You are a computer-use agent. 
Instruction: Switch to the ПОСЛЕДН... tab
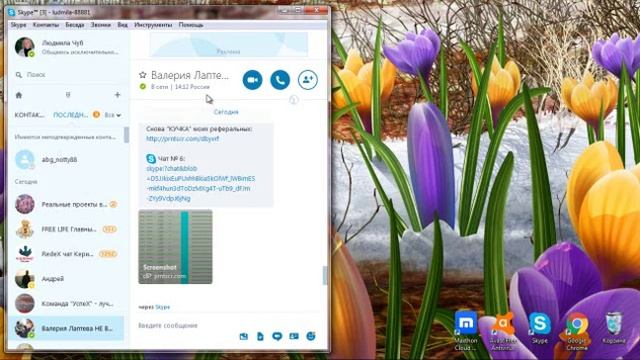71,115
